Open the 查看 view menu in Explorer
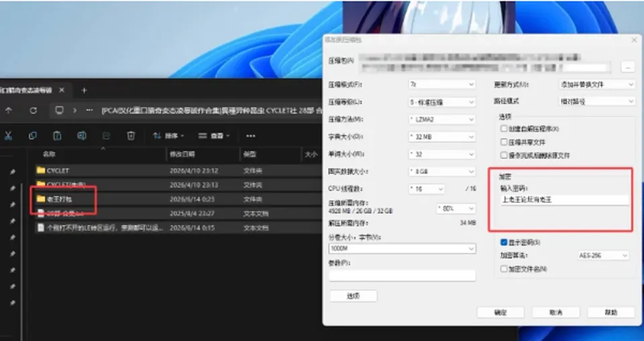Screen dimensions: 644x341 pyautogui.click(x=214, y=136)
